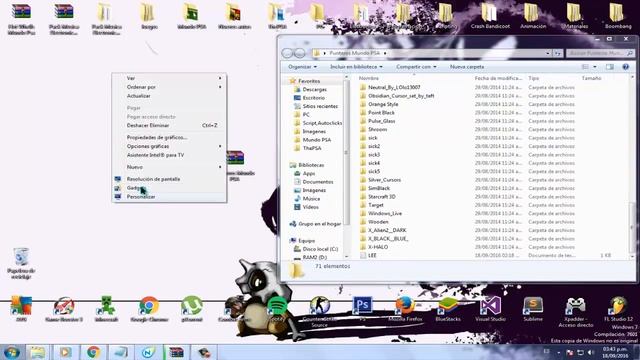Choose Ordenar por in context menu
The height and width of the screenshot is (360, 640).
point(169,87)
